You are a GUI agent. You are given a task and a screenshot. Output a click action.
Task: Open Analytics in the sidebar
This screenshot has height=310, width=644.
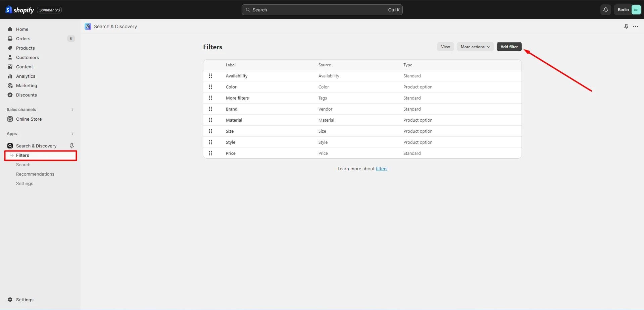[x=26, y=76]
